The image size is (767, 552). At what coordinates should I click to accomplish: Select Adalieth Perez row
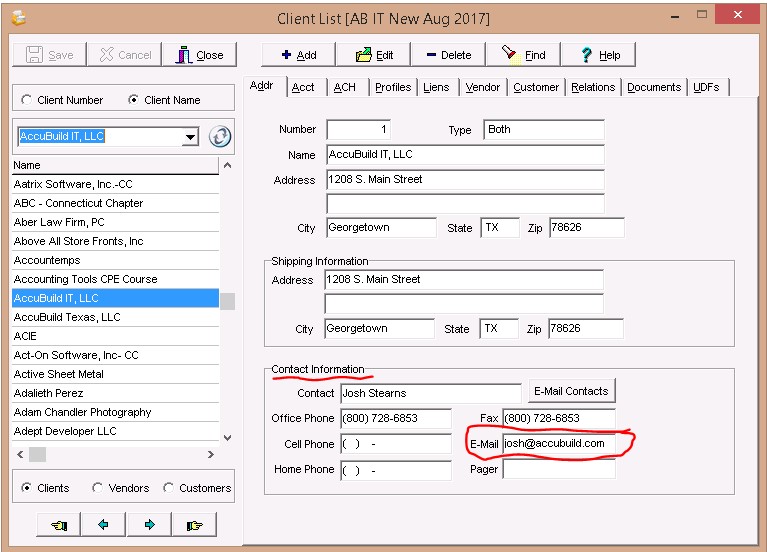tap(115, 393)
